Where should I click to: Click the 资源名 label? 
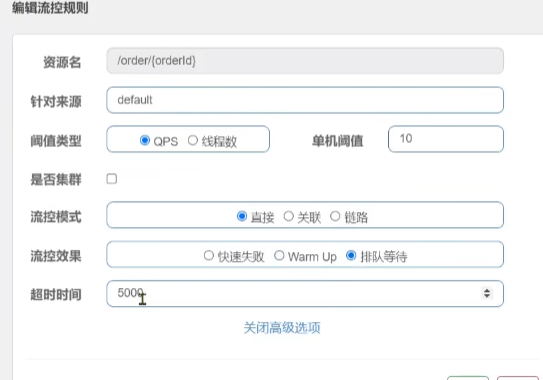tap(62, 63)
